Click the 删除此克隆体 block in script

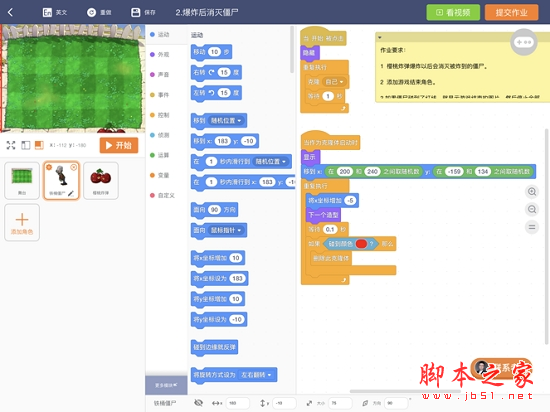[330, 258]
